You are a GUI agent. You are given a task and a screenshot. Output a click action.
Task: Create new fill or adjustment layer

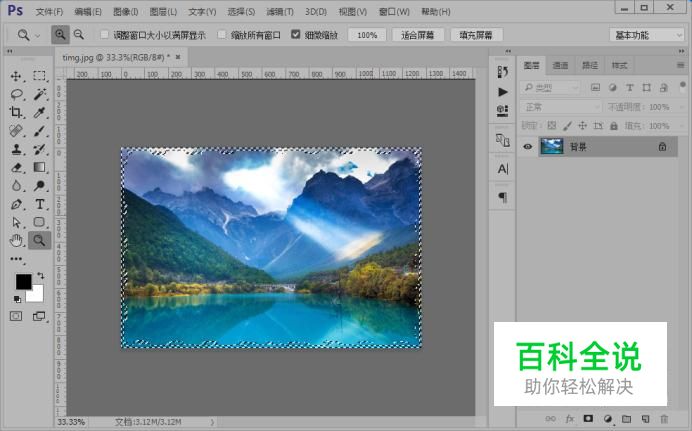608,419
